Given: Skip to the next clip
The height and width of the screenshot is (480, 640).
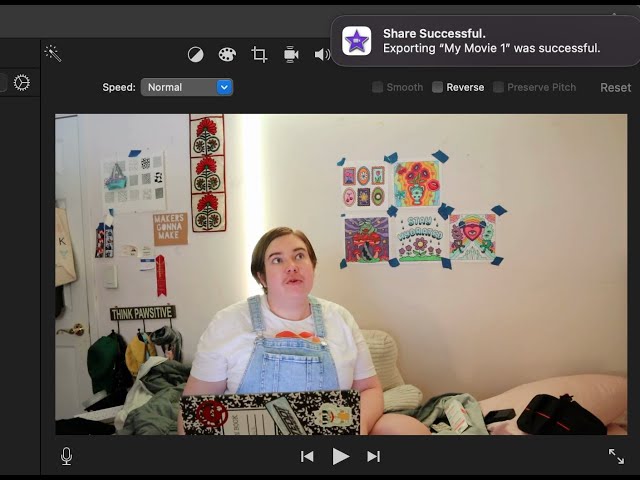Looking at the screenshot, I should pyautogui.click(x=373, y=456).
